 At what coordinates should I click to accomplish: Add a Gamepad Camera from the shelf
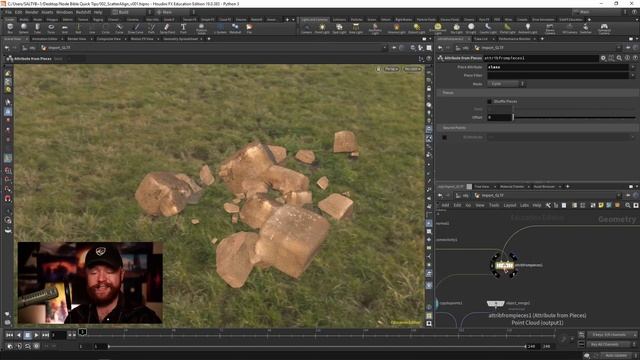pyautogui.click(x=604, y=29)
